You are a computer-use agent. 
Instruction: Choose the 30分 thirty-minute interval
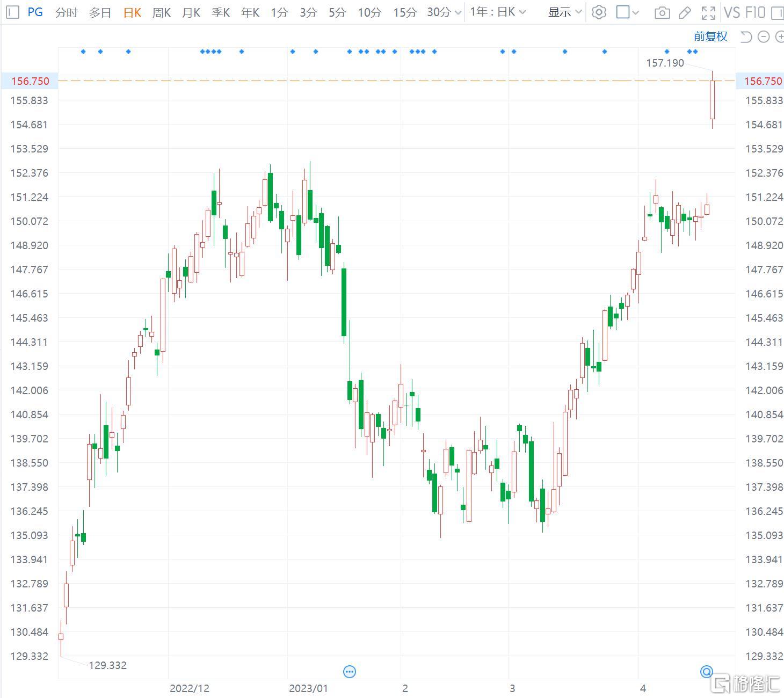coord(439,12)
